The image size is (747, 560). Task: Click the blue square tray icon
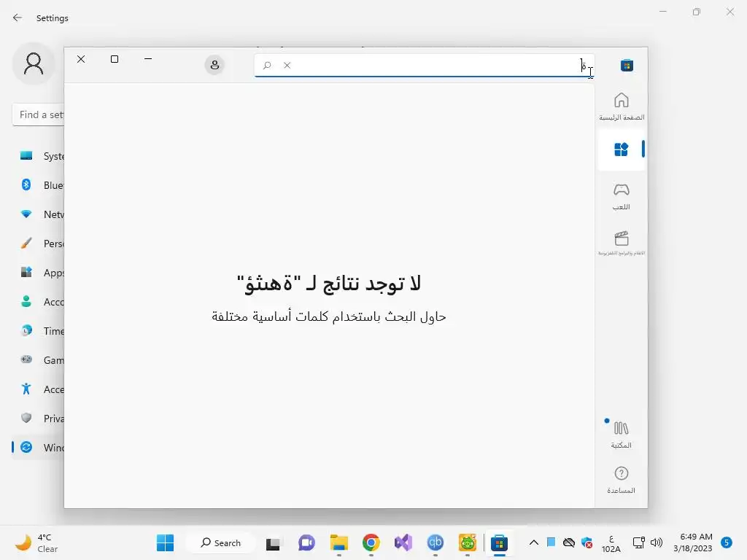[551, 542]
